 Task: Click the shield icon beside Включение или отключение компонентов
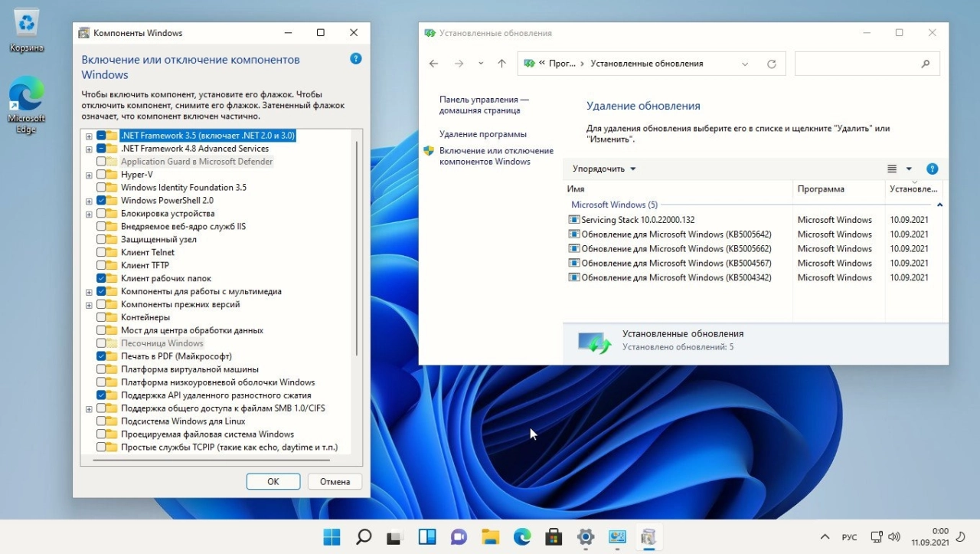pyautogui.click(x=429, y=151)
